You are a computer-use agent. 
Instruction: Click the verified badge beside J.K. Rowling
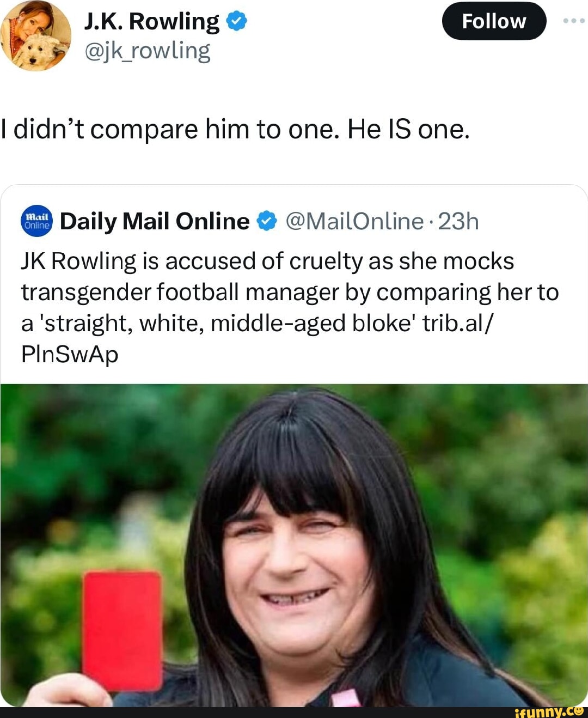(x=237, y=22)
